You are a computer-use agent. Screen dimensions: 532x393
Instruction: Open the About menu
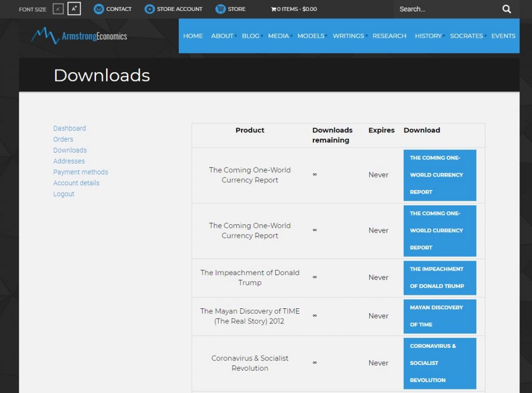222,36
